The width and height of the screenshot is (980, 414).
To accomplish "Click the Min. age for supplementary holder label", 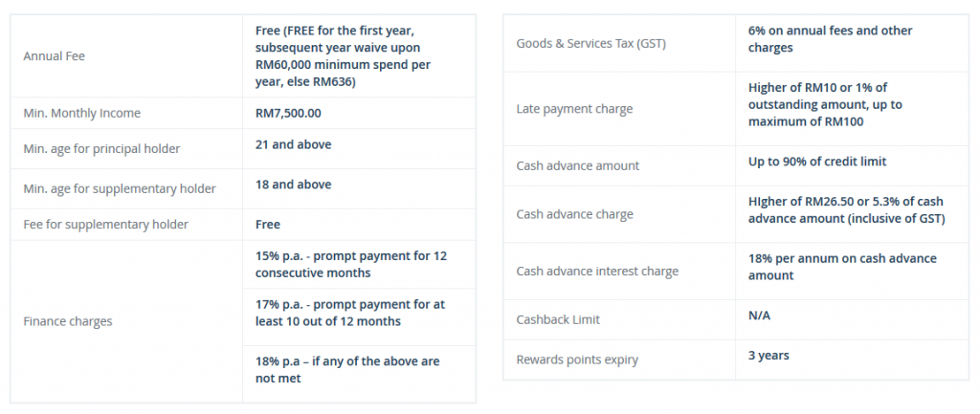I will (120, 188).
